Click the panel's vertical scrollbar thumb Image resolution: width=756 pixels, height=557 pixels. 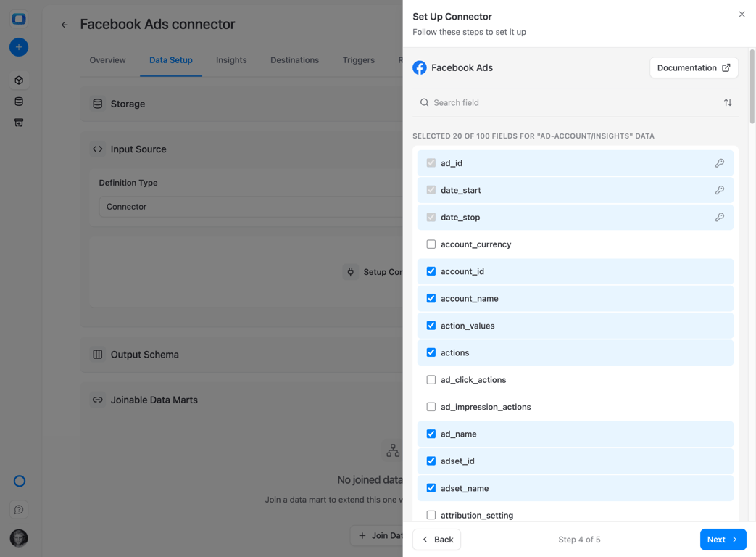pyautogui.click(x=752, y=86)
